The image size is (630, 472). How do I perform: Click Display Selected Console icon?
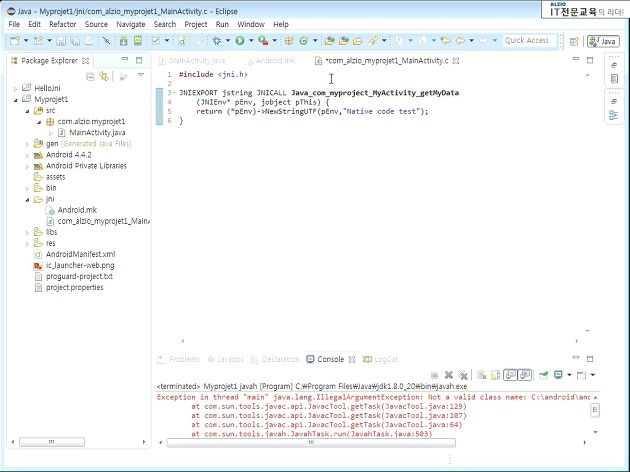click(558, 375)
